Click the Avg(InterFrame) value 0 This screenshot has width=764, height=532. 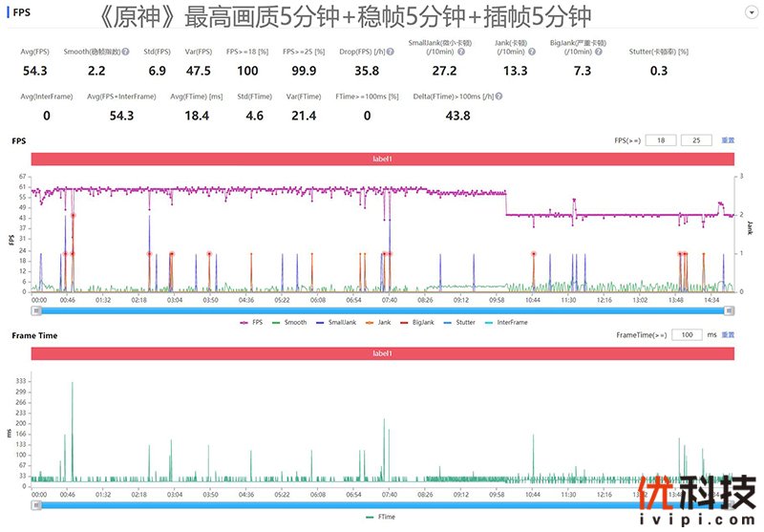(x=47, y=116)
